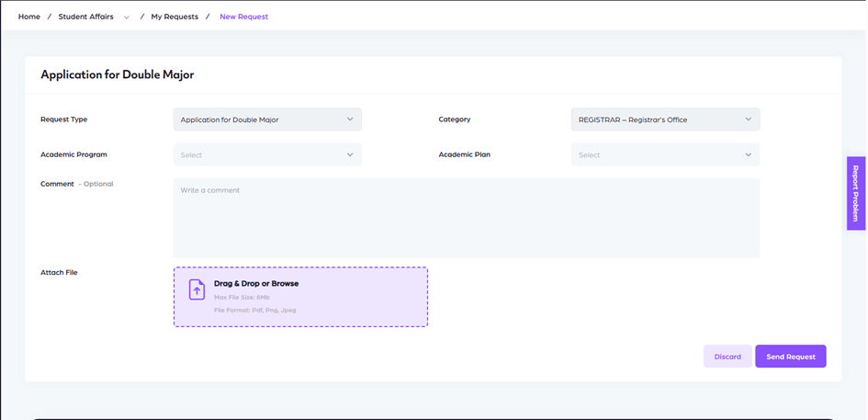Go to Home in the breadcrumb
Viewport: 868px width, 420px height.
(x=29, y=17)
